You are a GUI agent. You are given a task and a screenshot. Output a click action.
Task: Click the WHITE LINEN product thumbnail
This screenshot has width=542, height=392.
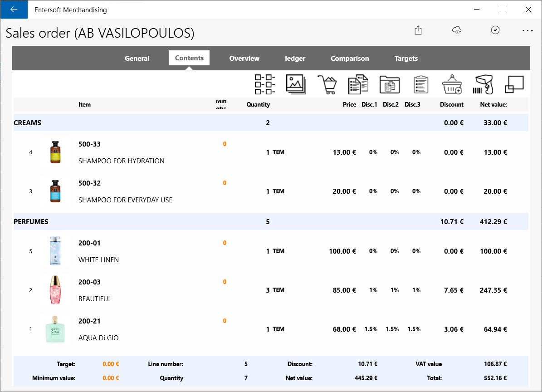tap(55, 251)
